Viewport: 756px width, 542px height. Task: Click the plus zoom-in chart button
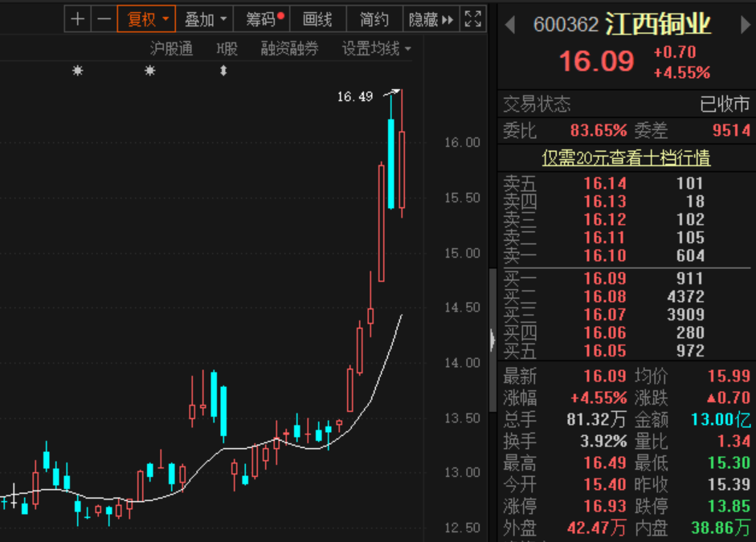coord(77,19)
